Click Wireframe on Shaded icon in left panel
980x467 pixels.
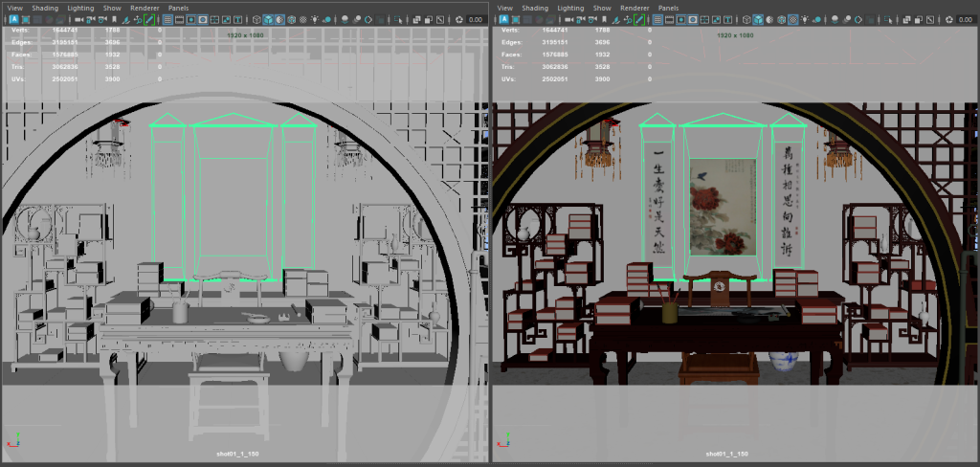tap(291, 19)
